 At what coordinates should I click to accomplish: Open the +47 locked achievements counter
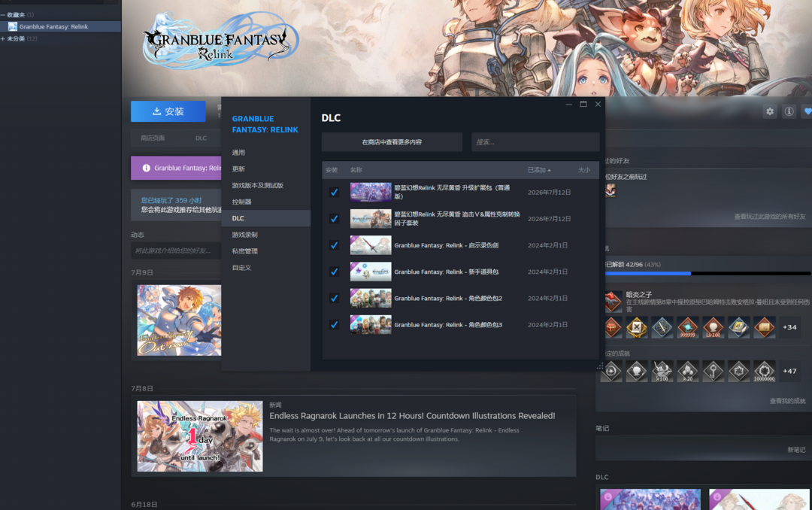click(x=789, y=371)
